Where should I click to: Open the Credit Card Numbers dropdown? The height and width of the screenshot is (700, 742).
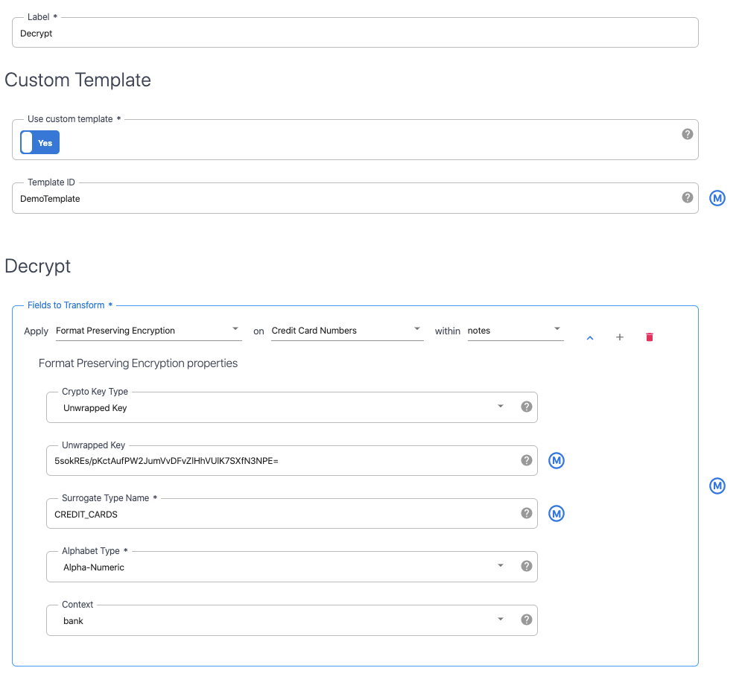tap(346, 331)
